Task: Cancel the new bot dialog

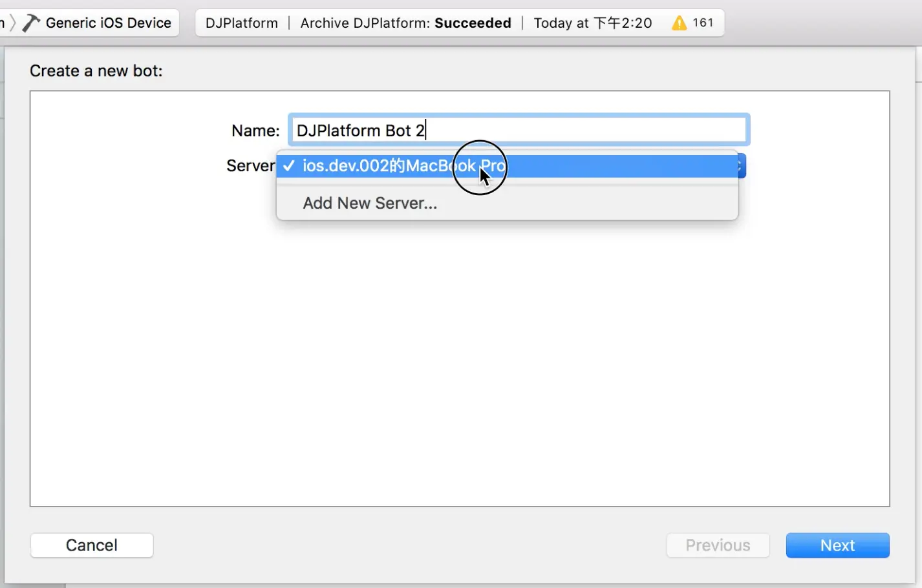Action: point(92,545)
